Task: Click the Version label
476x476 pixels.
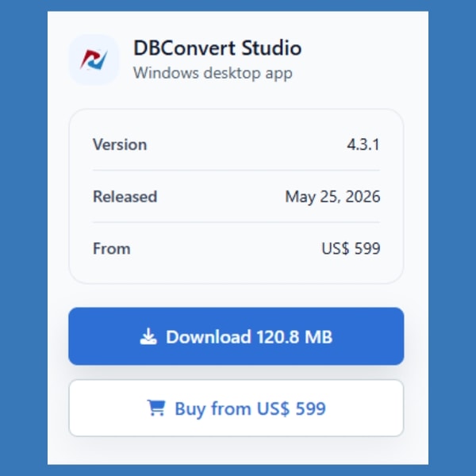Action: pyautogui.click(x=120, y=144)
